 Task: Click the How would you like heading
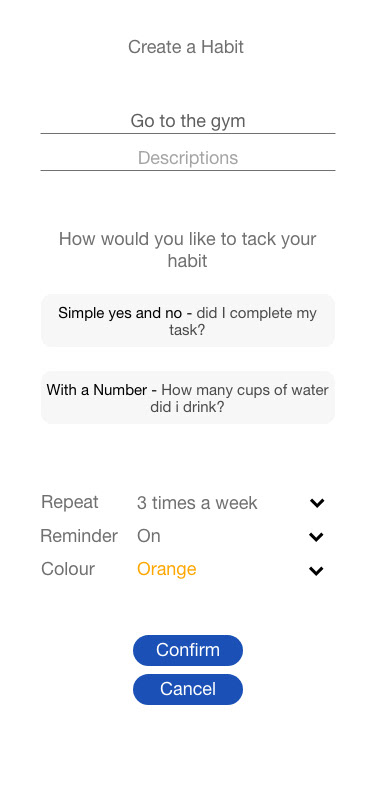point(188,250)
